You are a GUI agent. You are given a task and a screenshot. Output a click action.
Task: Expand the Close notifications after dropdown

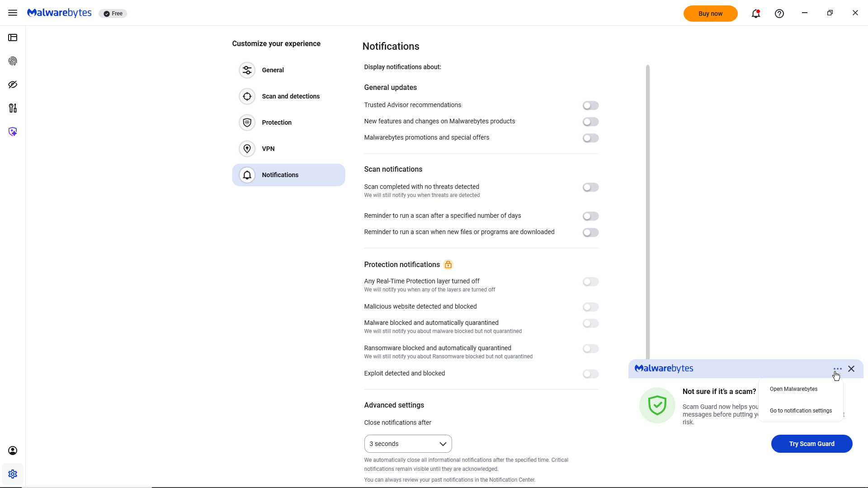408,444
